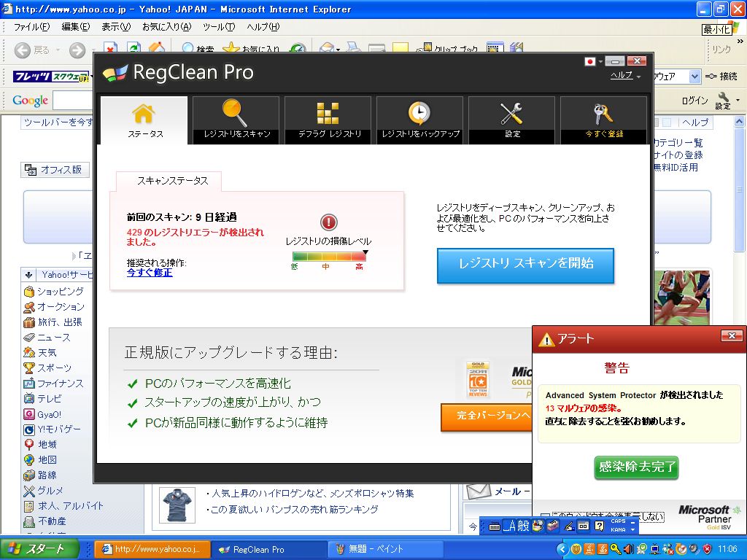Click the 地域 map pin icon
This screenshot has height=560, width=747.
tap(29, 445)
